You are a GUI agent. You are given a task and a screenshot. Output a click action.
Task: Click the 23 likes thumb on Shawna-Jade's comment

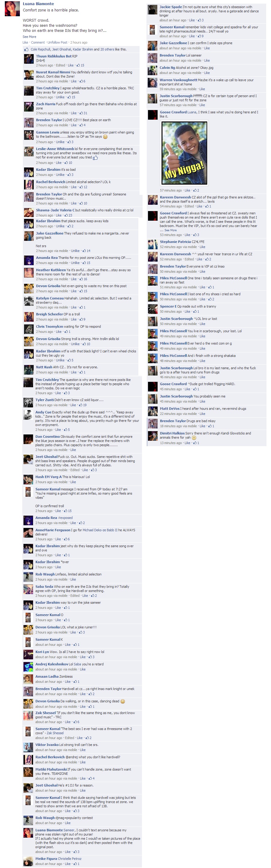[66, 215]
